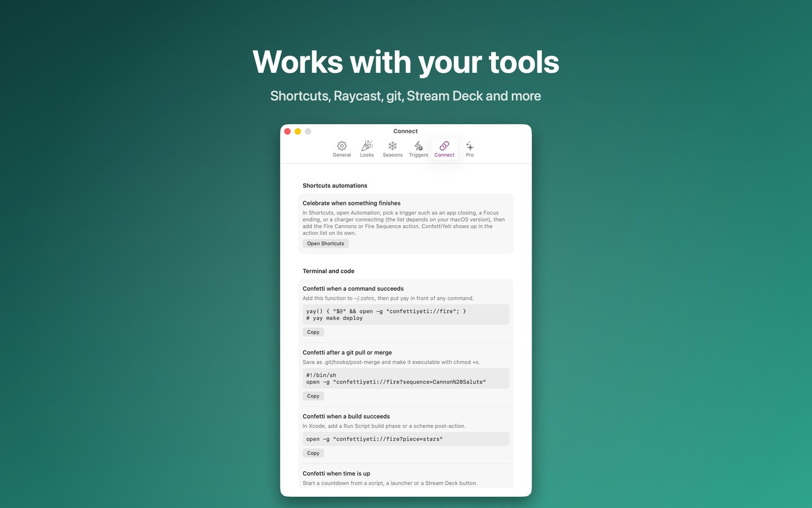Copy the git post-merge hook script
Screen dimensions: 812x508
[x=313, y=396]
